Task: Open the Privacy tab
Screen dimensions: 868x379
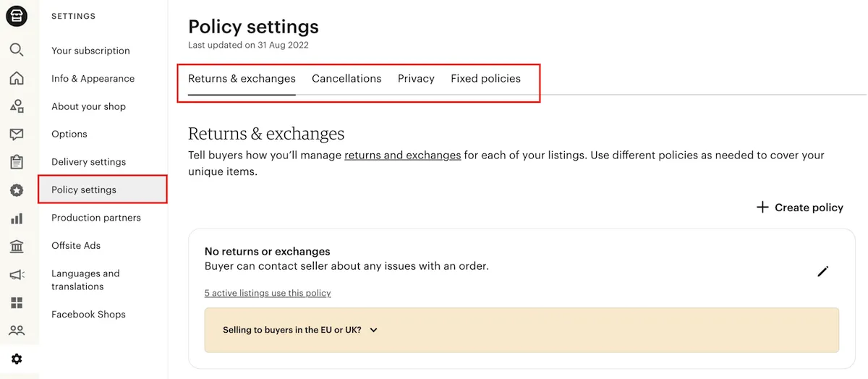Action: point(416,79)
